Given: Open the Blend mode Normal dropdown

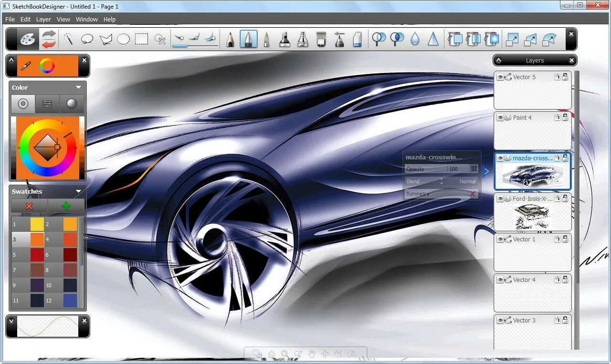Looking at the screenshot, I should pos(441,181).
